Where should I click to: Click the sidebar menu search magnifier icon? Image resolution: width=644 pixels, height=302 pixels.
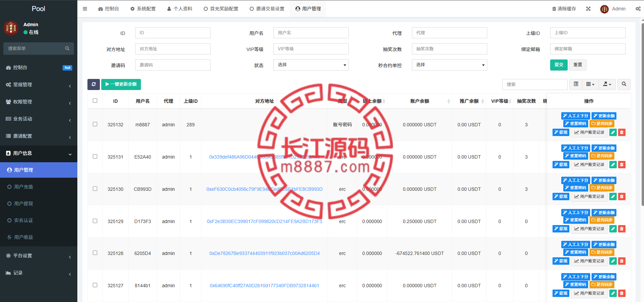coord(67,48)
